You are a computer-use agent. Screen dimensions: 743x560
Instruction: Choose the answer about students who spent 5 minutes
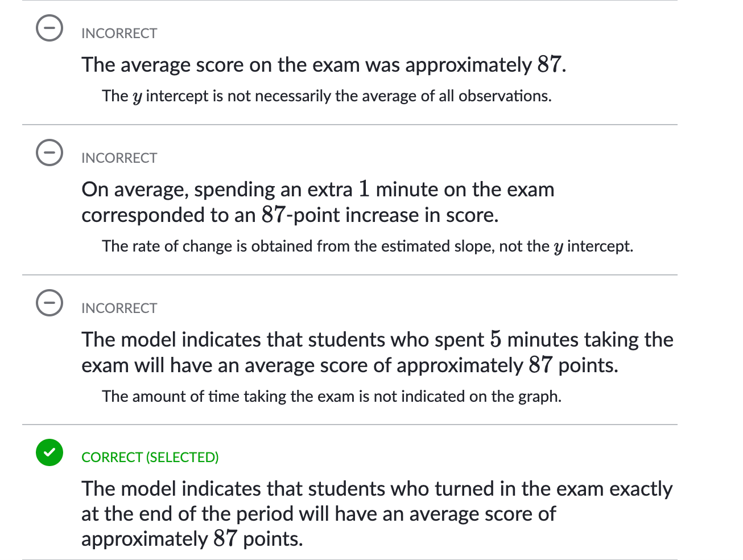377,352
